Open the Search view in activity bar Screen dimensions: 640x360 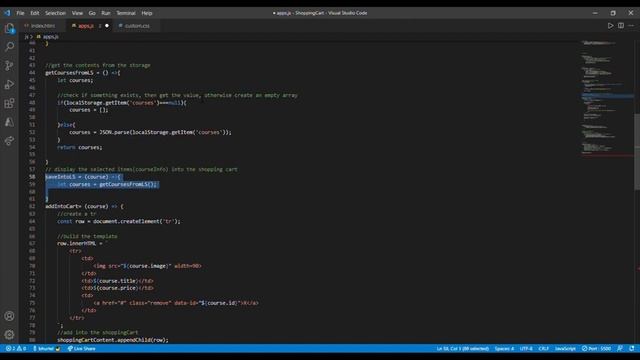(x=9, y=46)
